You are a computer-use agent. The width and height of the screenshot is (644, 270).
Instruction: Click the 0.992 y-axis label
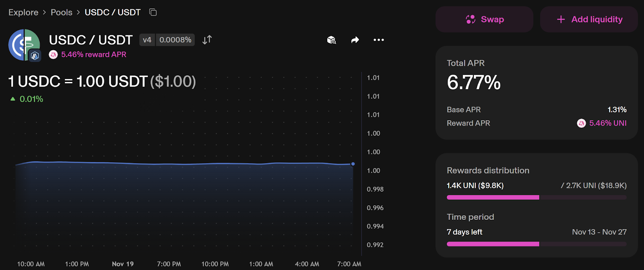(x=375, y=245)
